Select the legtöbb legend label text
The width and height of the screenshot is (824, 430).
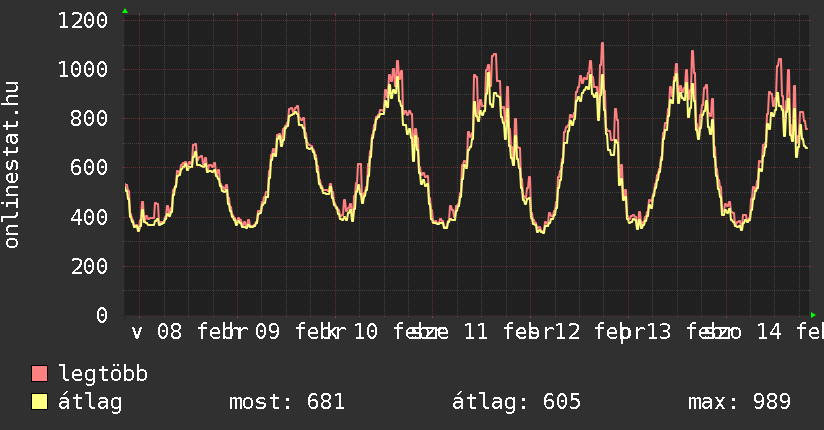103,374
